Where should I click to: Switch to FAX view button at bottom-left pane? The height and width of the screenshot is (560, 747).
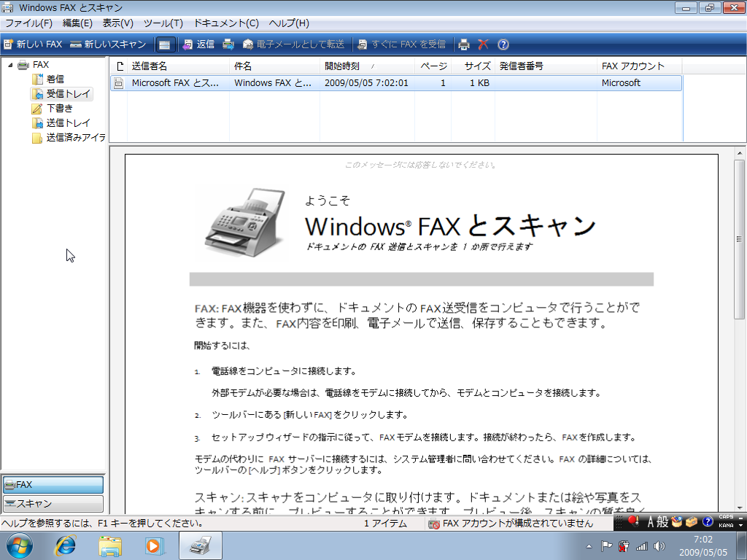(x=53, y=485)
